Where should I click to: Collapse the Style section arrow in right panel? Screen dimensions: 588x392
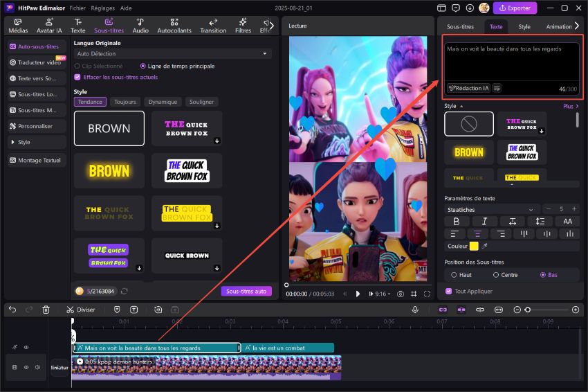[461, 106]
